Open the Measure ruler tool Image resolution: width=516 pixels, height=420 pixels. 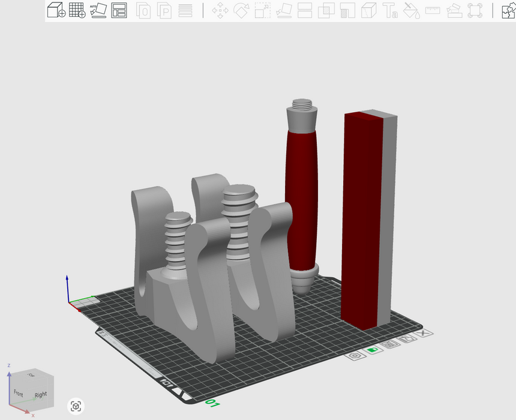coord(433,10)
